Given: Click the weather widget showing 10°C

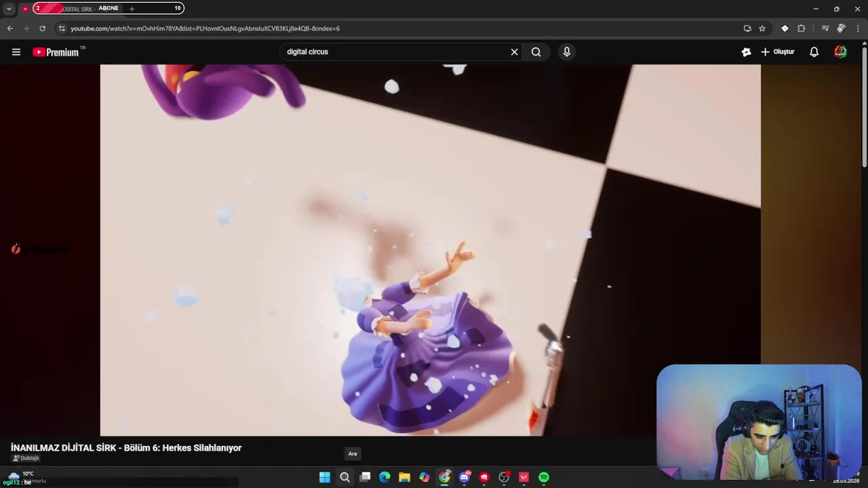Looking at the screenshot, I should click(26, 477).
